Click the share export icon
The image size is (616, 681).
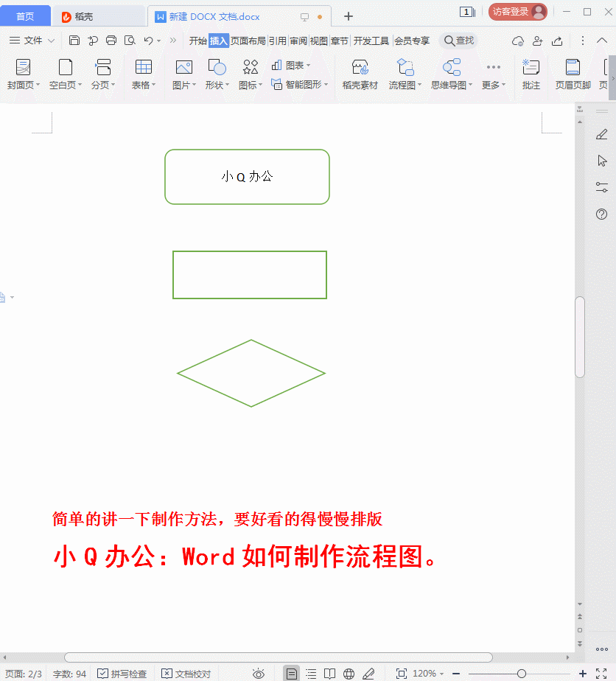(x=557, y=41)
